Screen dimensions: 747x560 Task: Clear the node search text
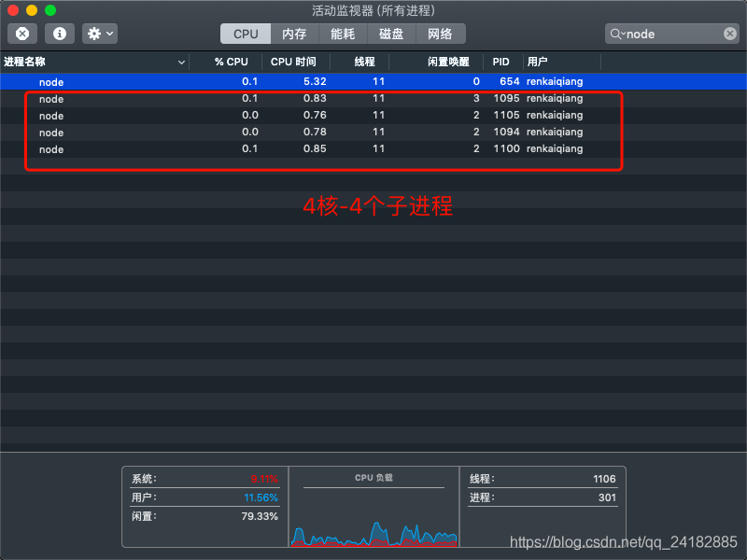point(729,34)
